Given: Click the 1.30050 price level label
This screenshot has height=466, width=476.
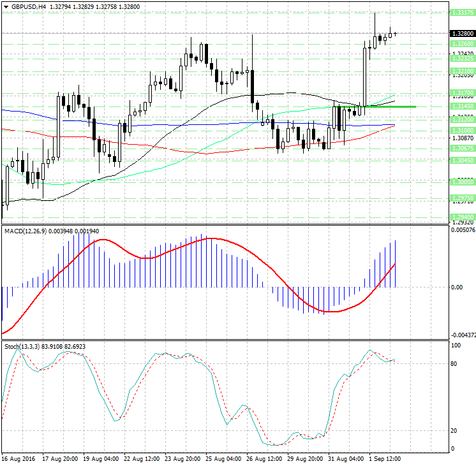Looking at the screenshot, I should click(x=461, y=182).
